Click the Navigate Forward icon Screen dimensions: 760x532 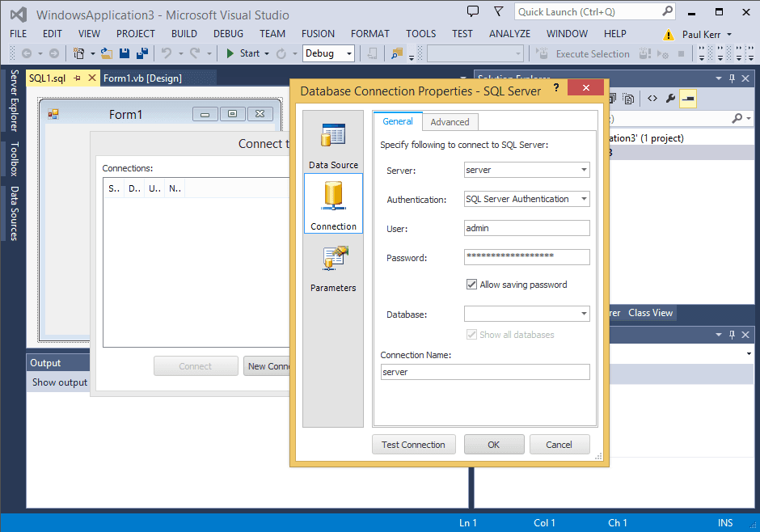[x=54, y=53]
